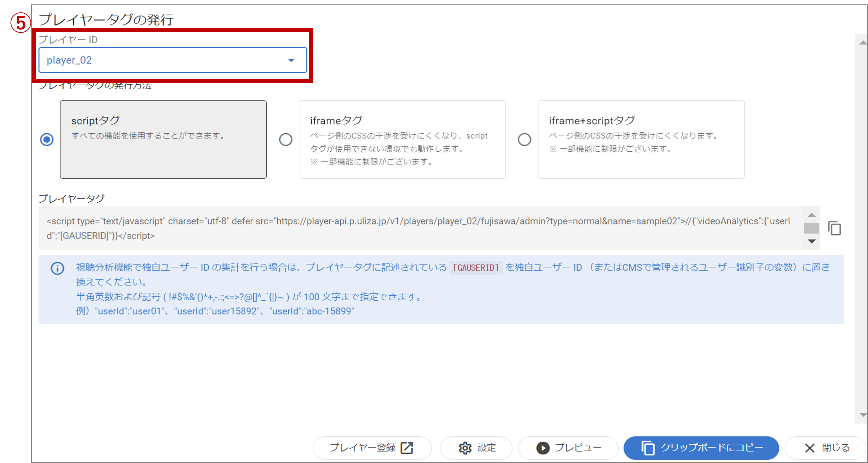The image size is (868, 463).
Task: Click the play icon on プレビュー button
Action: [x=542, y=448]
